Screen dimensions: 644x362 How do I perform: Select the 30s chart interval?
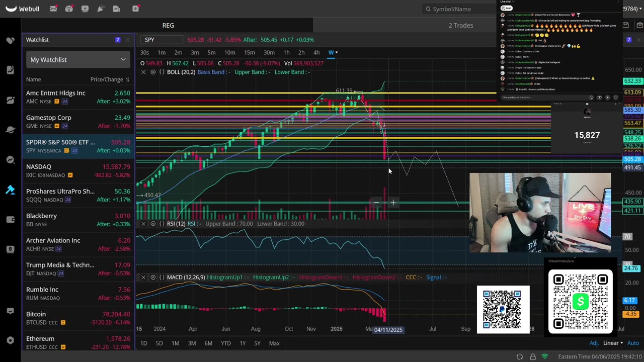point(144,52)
